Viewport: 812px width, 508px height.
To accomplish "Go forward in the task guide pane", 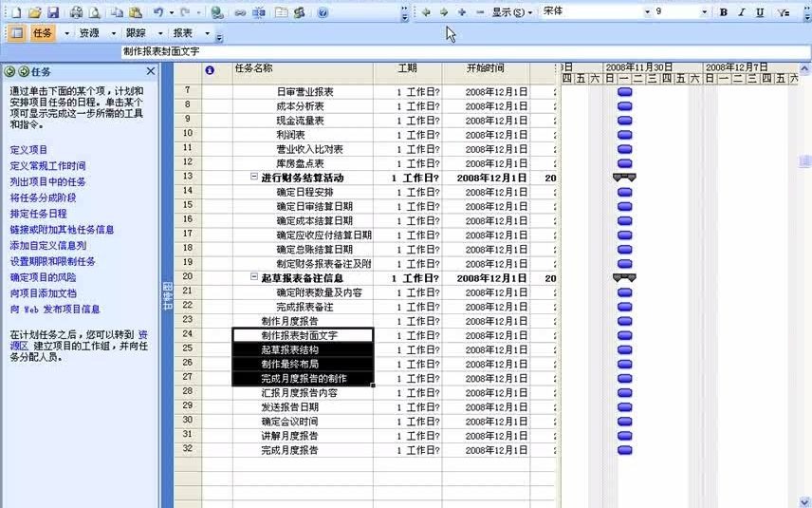I will coord(24,71).
